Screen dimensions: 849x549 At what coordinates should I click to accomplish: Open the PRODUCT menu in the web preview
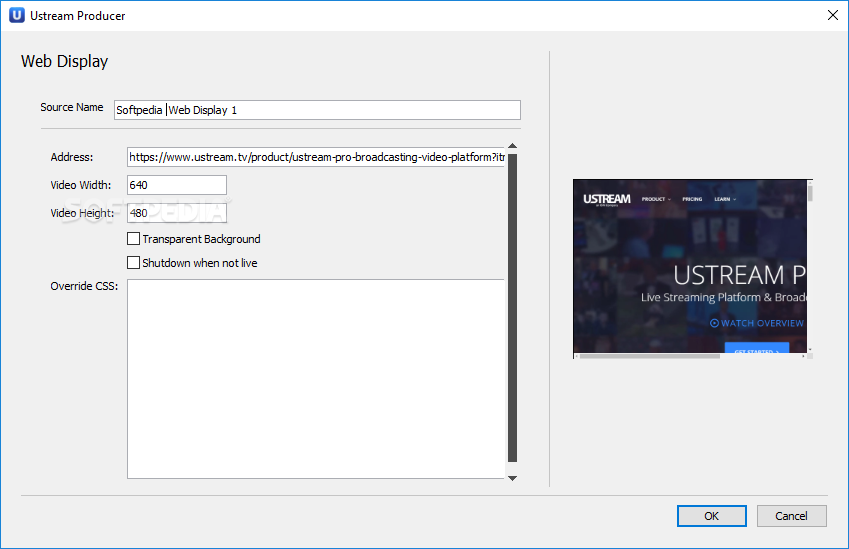coord(656,199)
